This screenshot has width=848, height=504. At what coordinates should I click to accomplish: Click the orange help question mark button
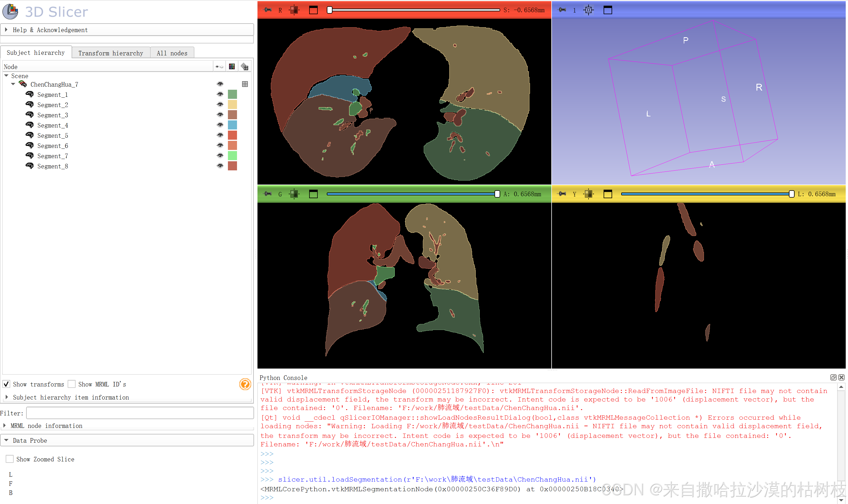(x=245, y=384)
